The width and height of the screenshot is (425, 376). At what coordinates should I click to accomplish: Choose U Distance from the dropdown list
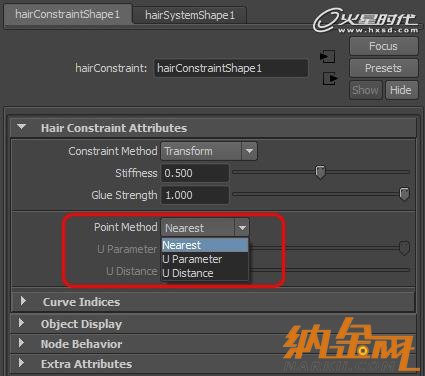pyautogui.click(x=205, y=273)
